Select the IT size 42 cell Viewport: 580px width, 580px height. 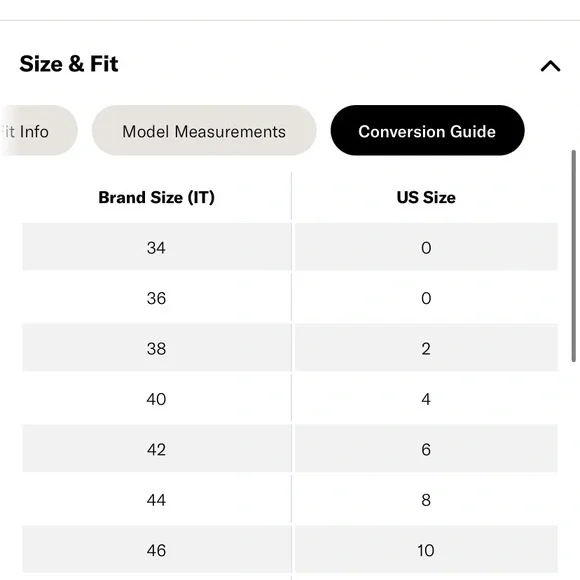[x=157, y=449]
